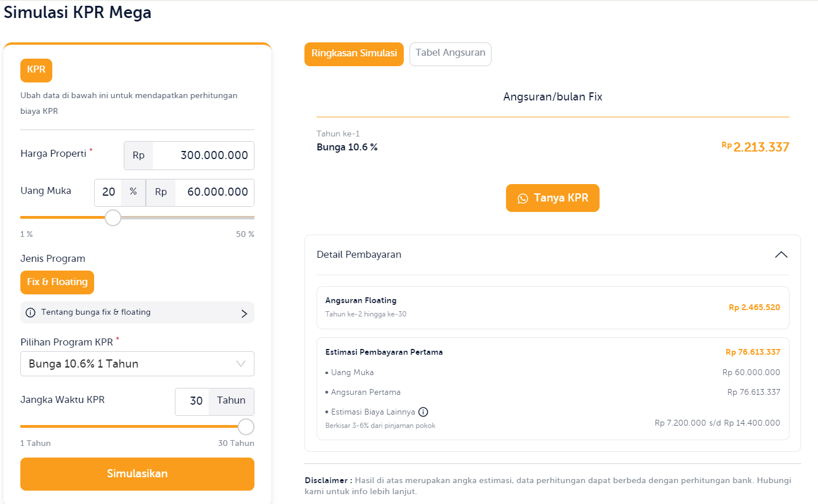Click the Harga Properti amount field

click(203, 156)
